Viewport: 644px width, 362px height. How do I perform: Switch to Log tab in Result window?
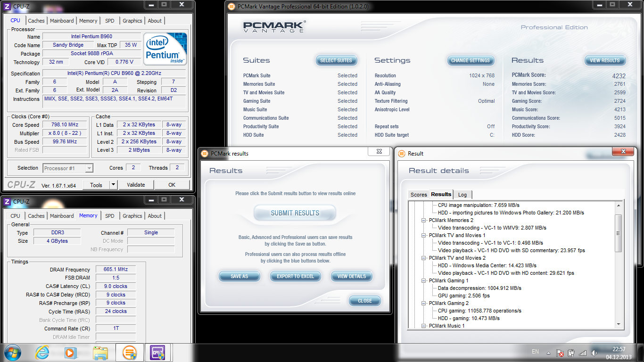click(x=462, y=195)
